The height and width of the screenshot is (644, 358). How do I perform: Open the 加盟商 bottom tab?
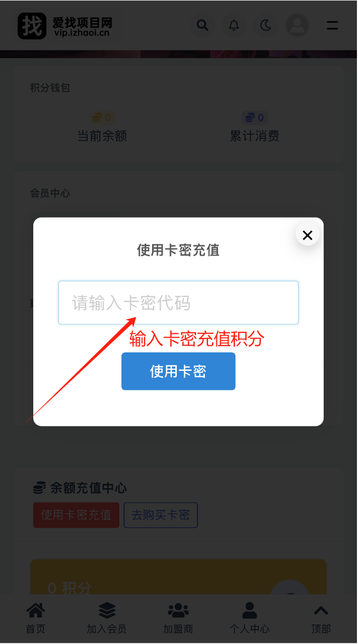178,619
